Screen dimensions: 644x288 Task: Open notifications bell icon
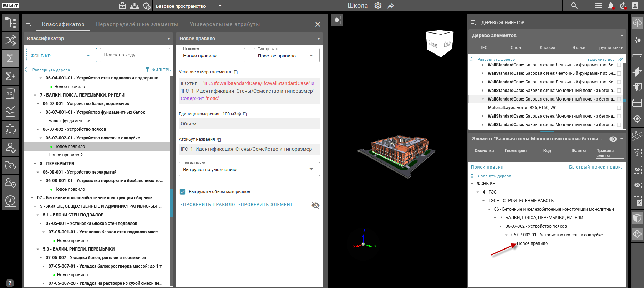pyautogui.click(x=611, y=6)
